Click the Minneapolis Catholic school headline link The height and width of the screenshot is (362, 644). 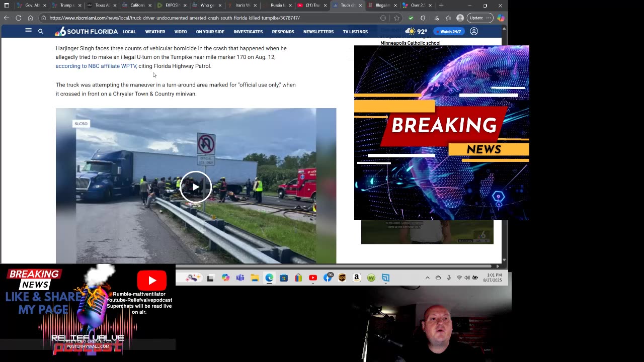[410, 42]
